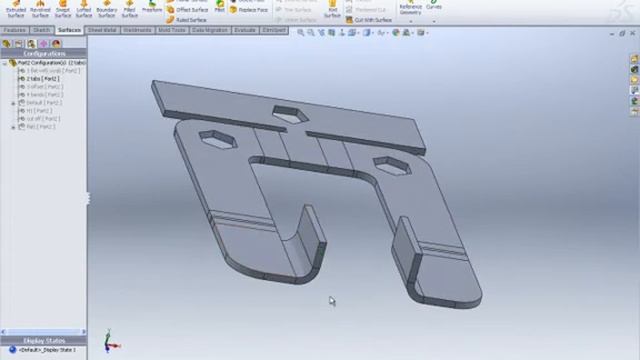640x360 pixels.
Task: Open the View Settings dropdown
Action: 422,33
